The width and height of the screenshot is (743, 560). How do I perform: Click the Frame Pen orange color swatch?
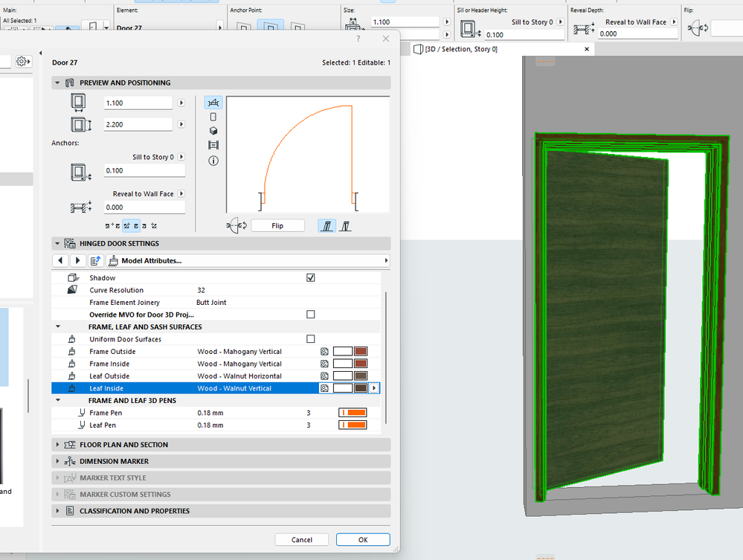tap(353, 413)
